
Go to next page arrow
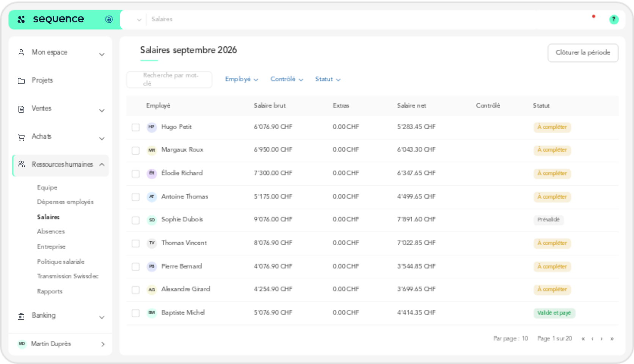pyautogui.click(x=602, y=339)
